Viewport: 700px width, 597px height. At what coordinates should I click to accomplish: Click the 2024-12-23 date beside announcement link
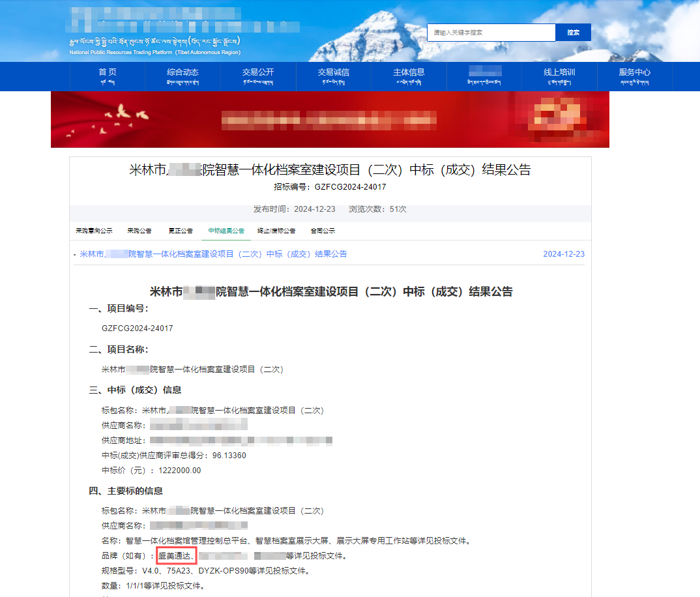pos(564,254)
